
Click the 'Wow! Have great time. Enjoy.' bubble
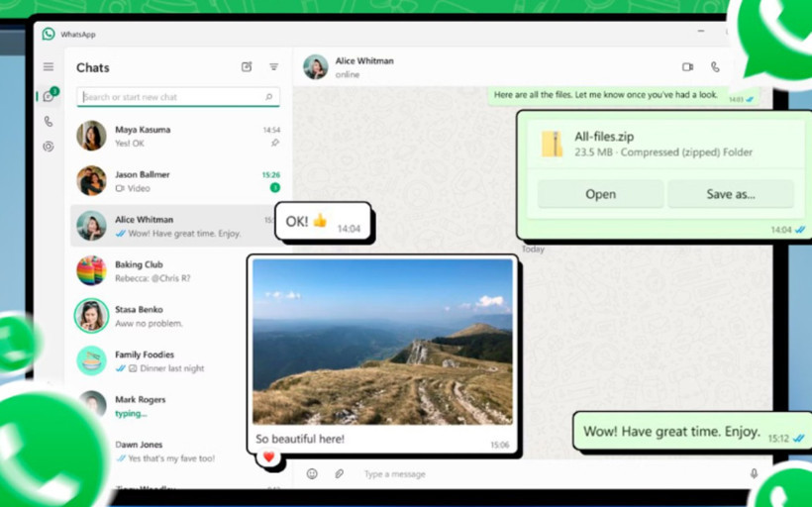pos(691,432)
